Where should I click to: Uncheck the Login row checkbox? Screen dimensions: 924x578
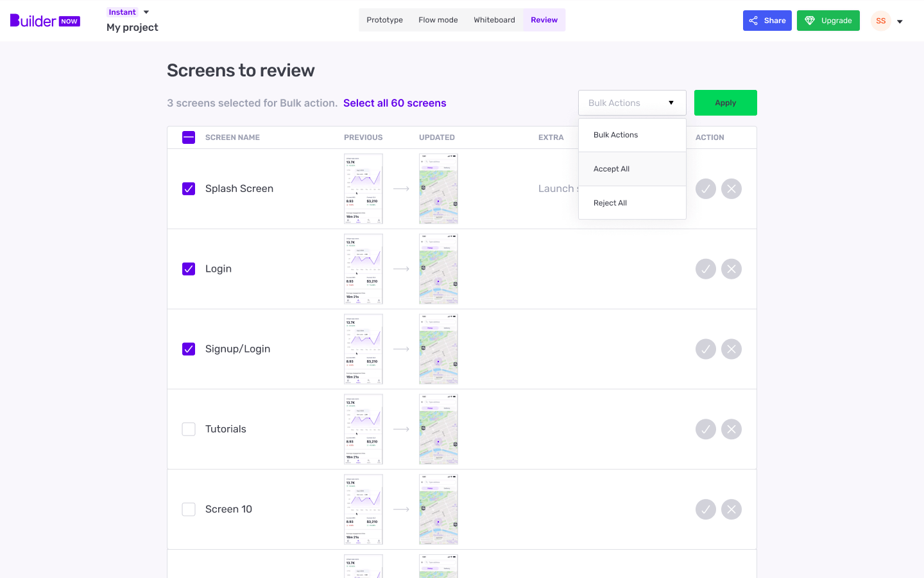click(x=189, y=269)
